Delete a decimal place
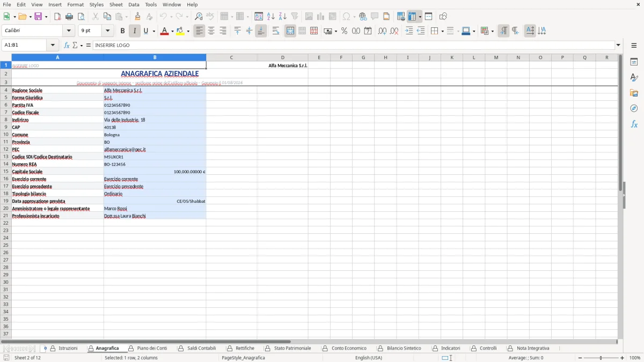This screenshot has width=644, height=362. click(394, 31)
